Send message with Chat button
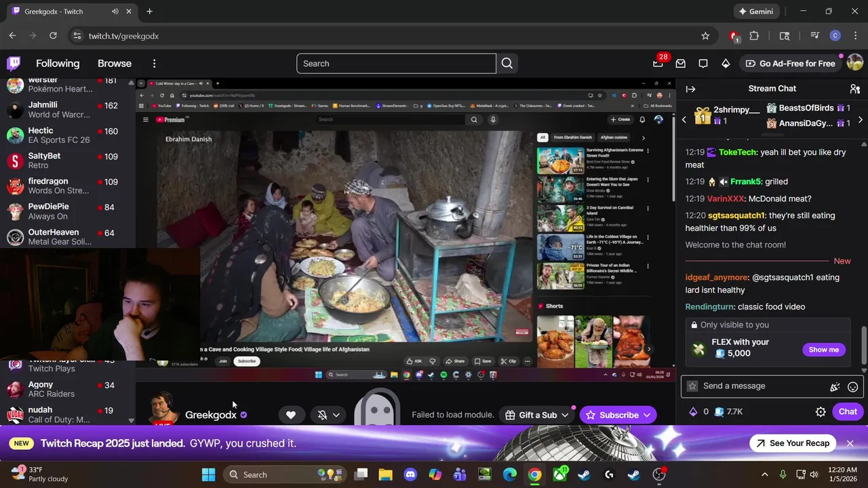Viewport: 868px width, 488px height. tap(848, 411)
